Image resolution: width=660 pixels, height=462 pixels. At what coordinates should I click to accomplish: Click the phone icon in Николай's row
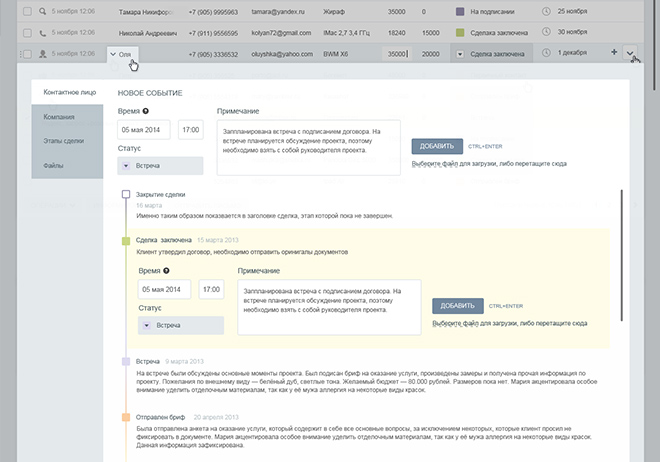(x=42, y=33)
